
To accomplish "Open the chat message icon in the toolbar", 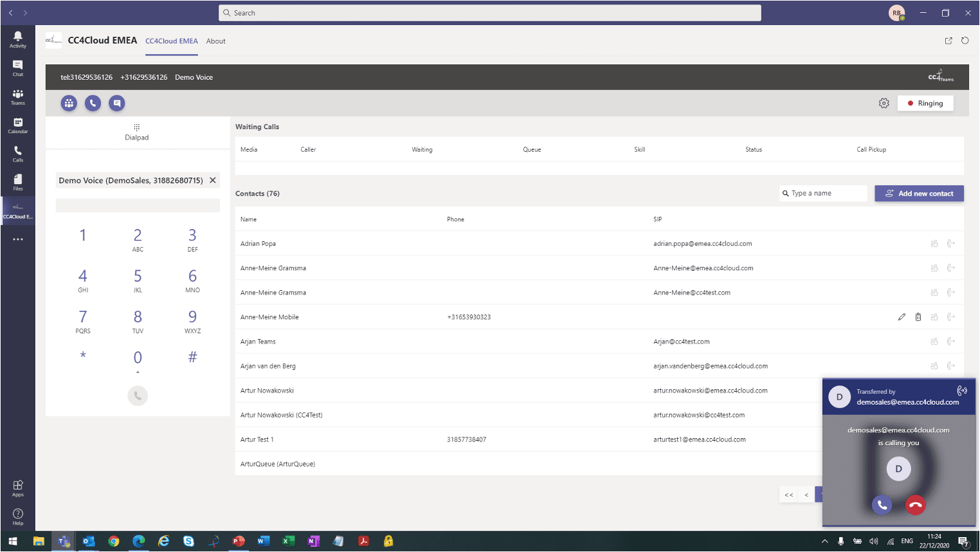I will click(116, 103).
